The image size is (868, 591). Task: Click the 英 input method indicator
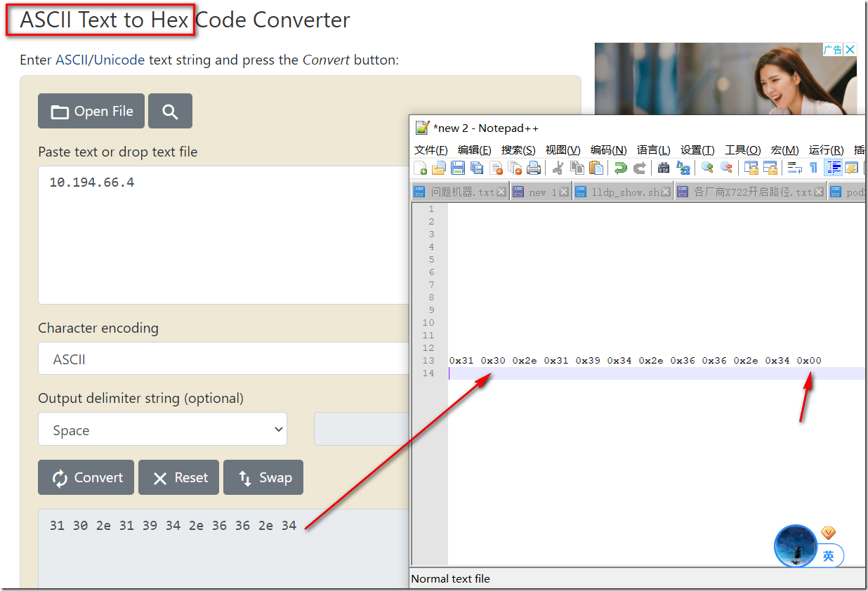click(829, 556)
